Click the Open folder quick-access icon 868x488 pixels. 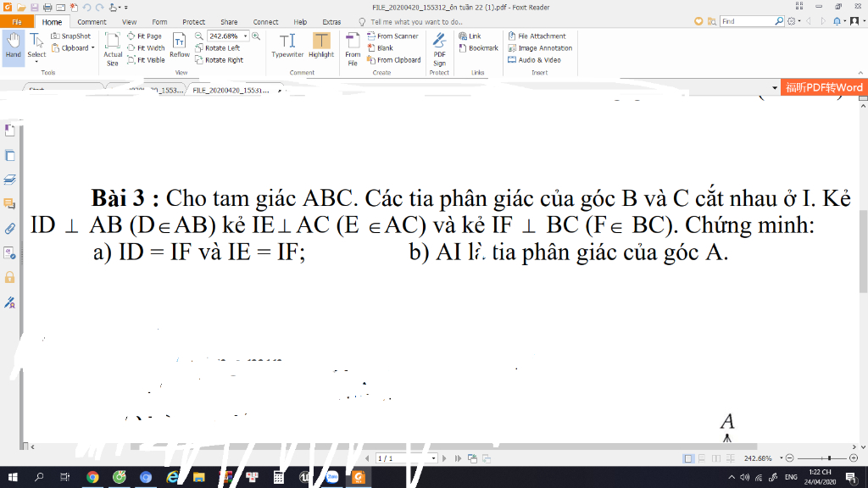(21, 7)
